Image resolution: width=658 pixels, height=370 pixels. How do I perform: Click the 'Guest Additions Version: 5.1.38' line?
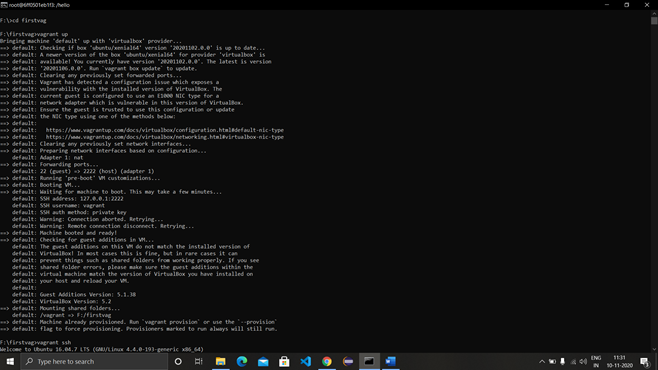click(74, 294)
